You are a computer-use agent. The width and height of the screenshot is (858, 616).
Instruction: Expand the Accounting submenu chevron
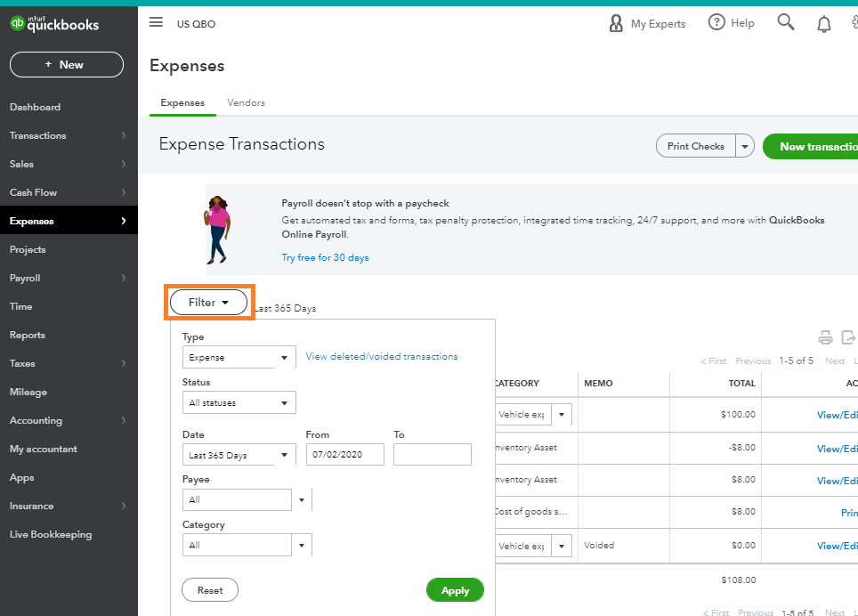[x=124, y=420]
